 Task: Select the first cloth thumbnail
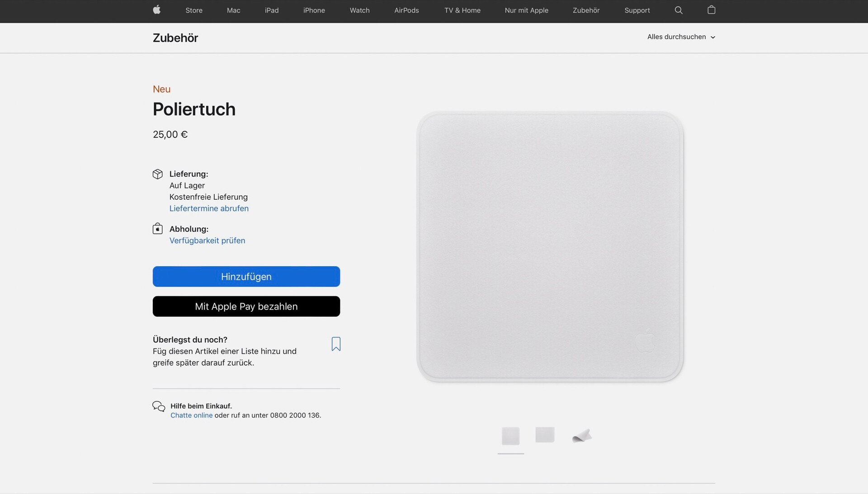511,436
